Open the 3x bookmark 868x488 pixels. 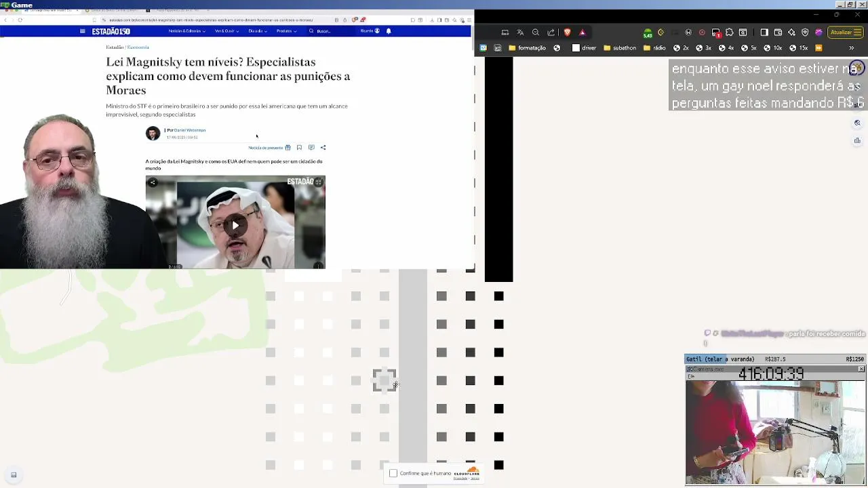coord(703,48)
